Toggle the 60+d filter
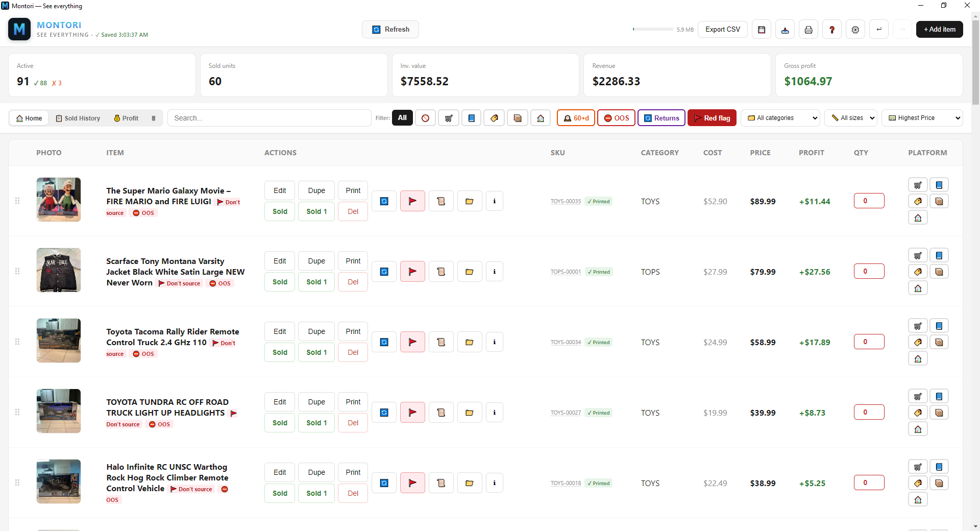980x531 pixels. click(576, 118)
